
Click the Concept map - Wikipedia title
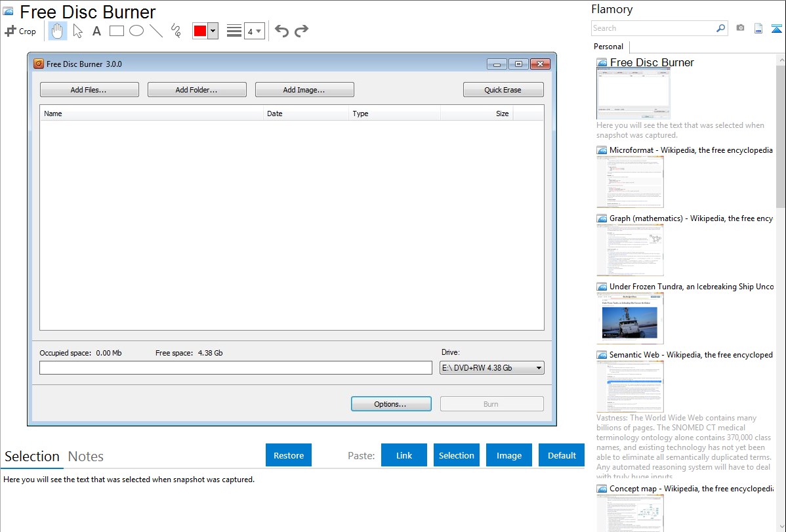point(692,488)
